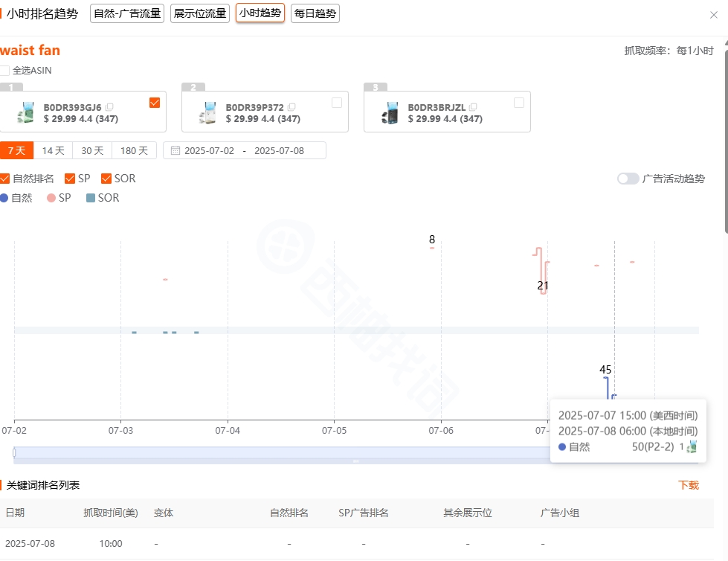
Task: Open product image of B0DR3BRJZL
Action: click(x=390, y=113)
